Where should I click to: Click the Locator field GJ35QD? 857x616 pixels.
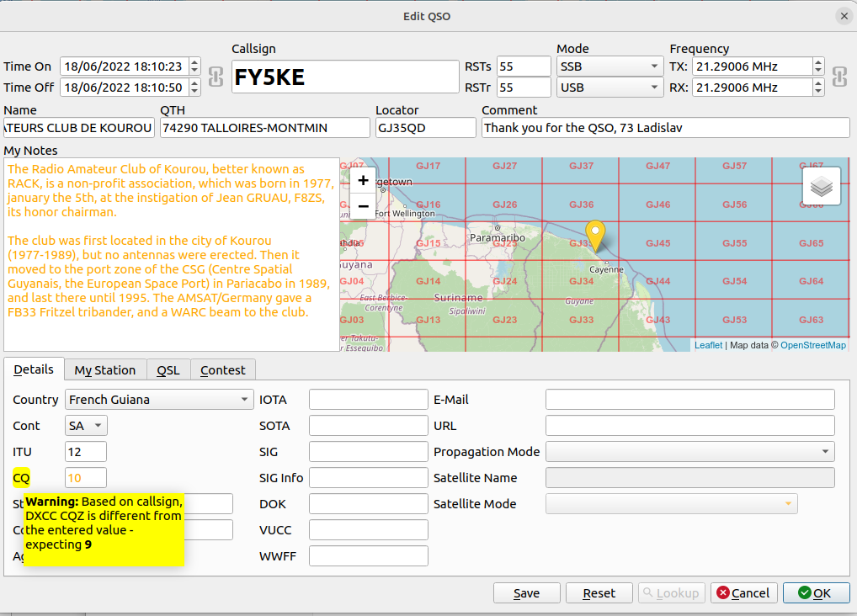(x=425, y=127)
